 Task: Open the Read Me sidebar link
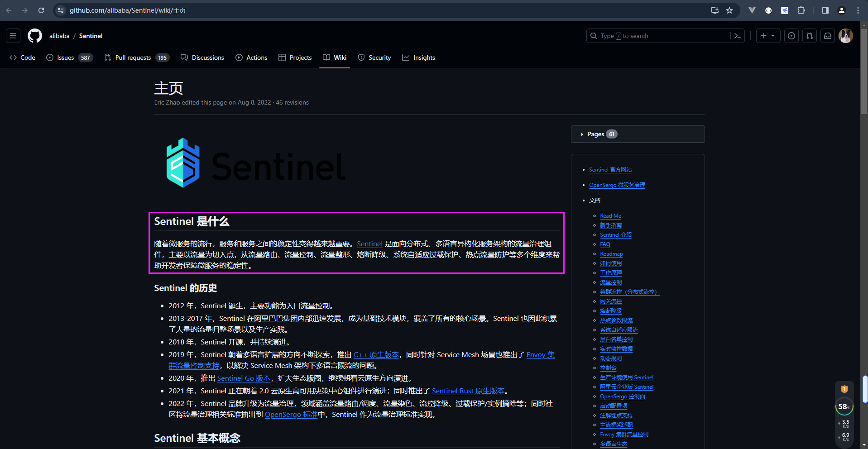point(610,216)
